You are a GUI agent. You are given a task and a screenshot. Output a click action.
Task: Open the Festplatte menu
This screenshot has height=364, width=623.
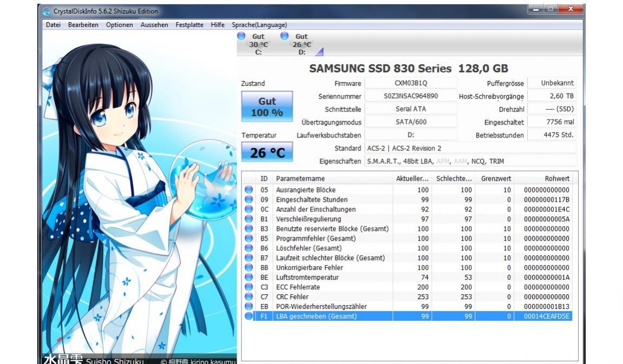pyautogui.click(x=189, y=25)
